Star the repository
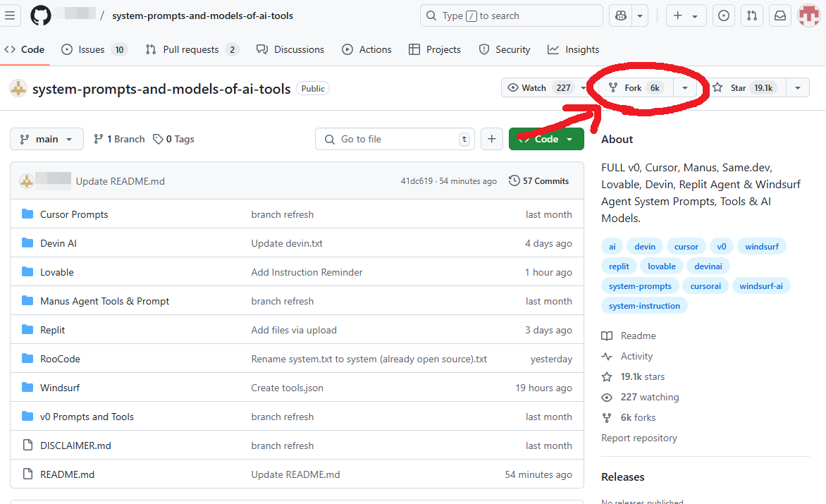Viewport: 826px width, 504px height. pos(744,87)
